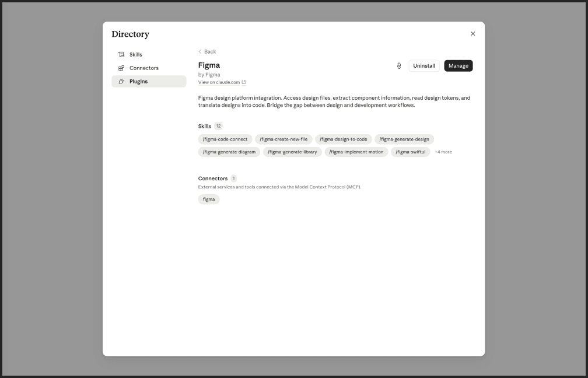Click the Manage button
The height and width of the screenshot is (378, 588).
click(x=459, y=66)
